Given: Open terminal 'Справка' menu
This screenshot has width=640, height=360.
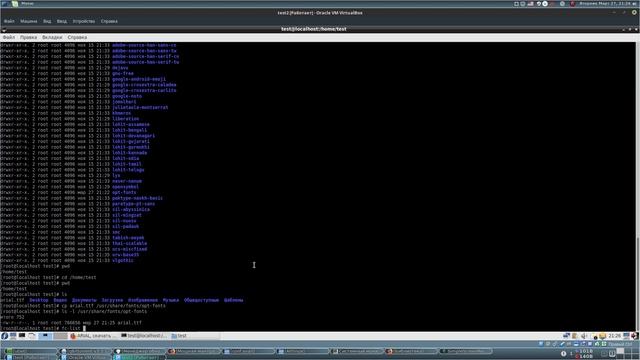Looking at the screenshot, I should pos(77,37).
